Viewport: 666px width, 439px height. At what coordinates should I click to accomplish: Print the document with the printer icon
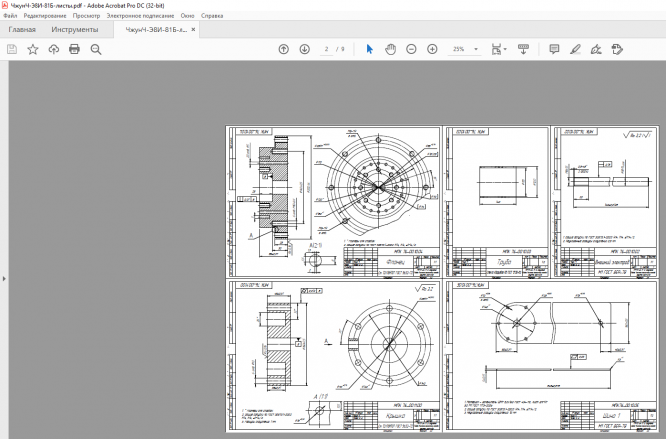(x=74, y=49)
